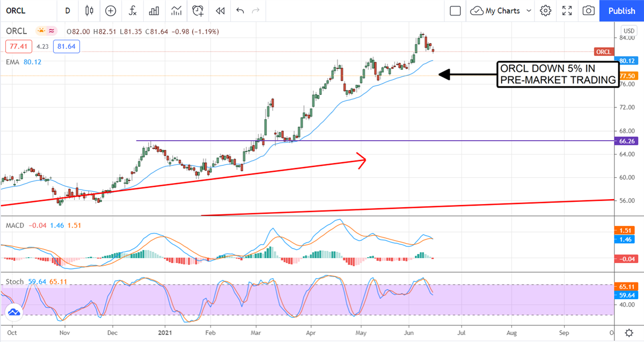
Task: Click the pink tilde icon beside ORCL
Action: [52, 31]
